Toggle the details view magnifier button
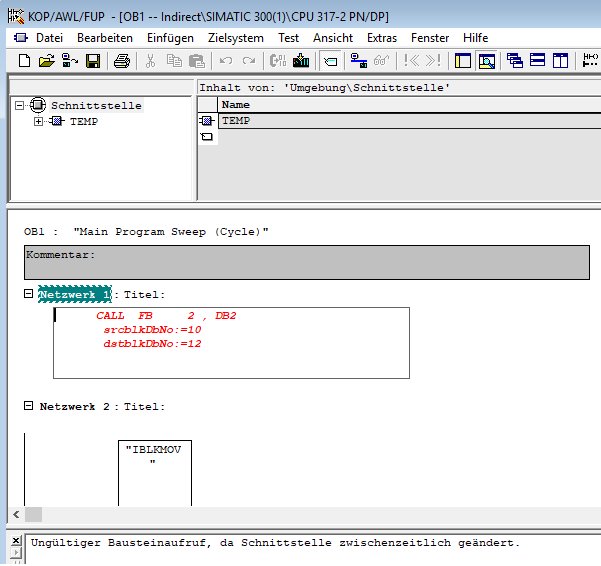Viewport: 601px width, 566px height. coord(487,61)
